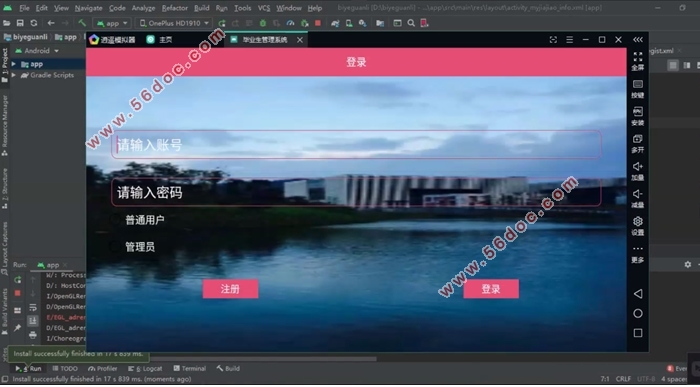
Task: Click the Rerun icon in Run panel
Action: 17,280
